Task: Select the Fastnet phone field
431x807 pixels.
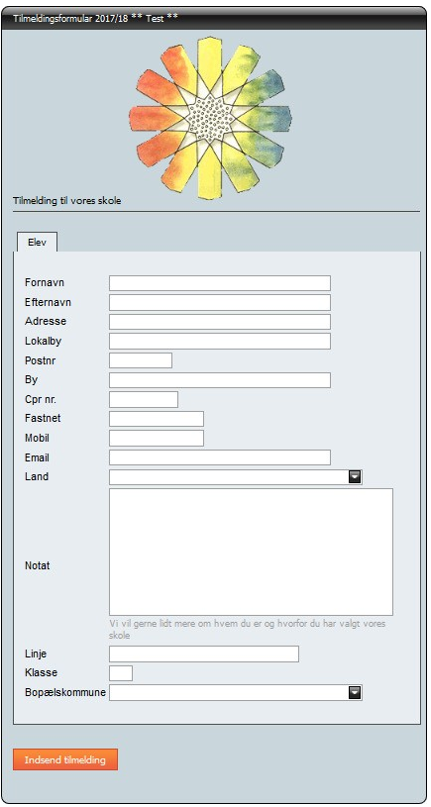Action: (x=157, y=418)
